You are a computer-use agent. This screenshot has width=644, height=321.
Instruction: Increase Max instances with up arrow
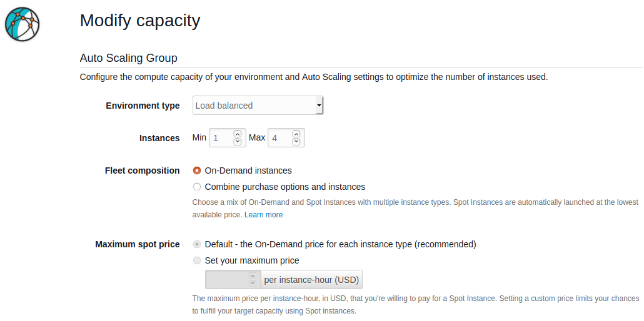[296, 134]
